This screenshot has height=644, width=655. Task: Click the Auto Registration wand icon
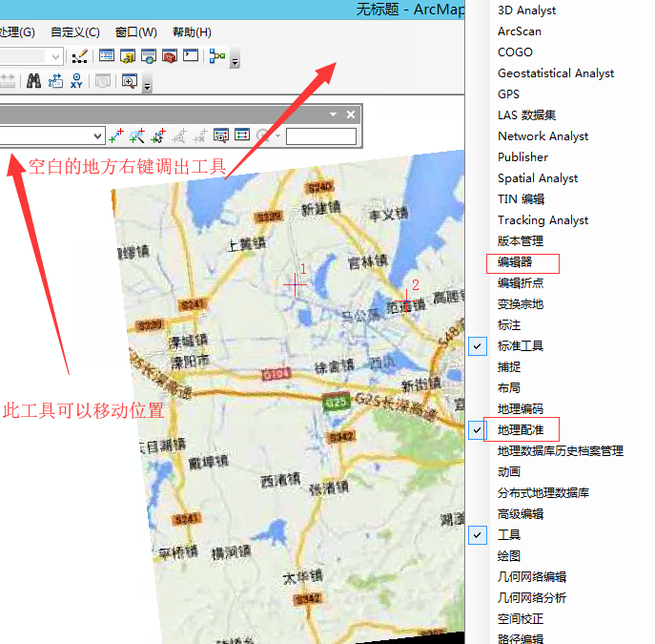[137, 135]
